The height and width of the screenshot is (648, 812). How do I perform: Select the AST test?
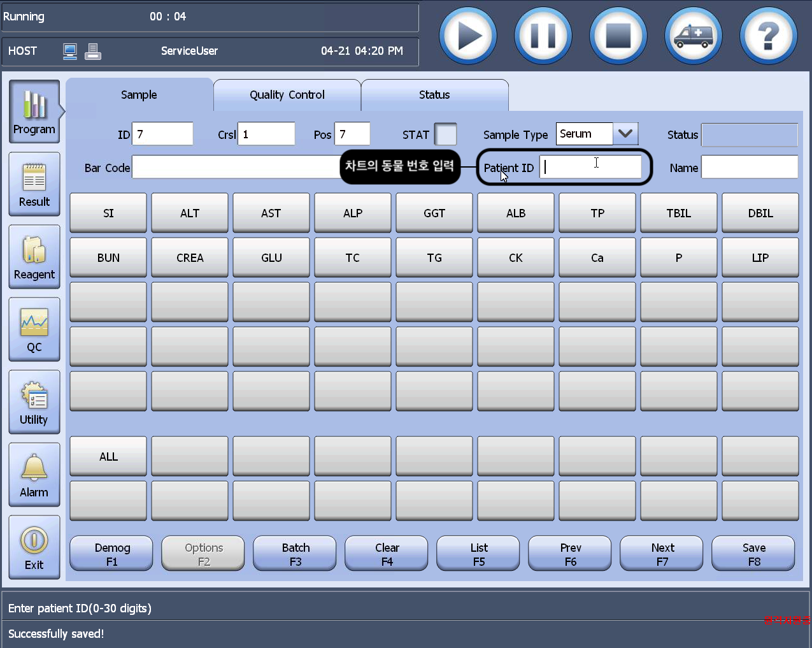271,213
